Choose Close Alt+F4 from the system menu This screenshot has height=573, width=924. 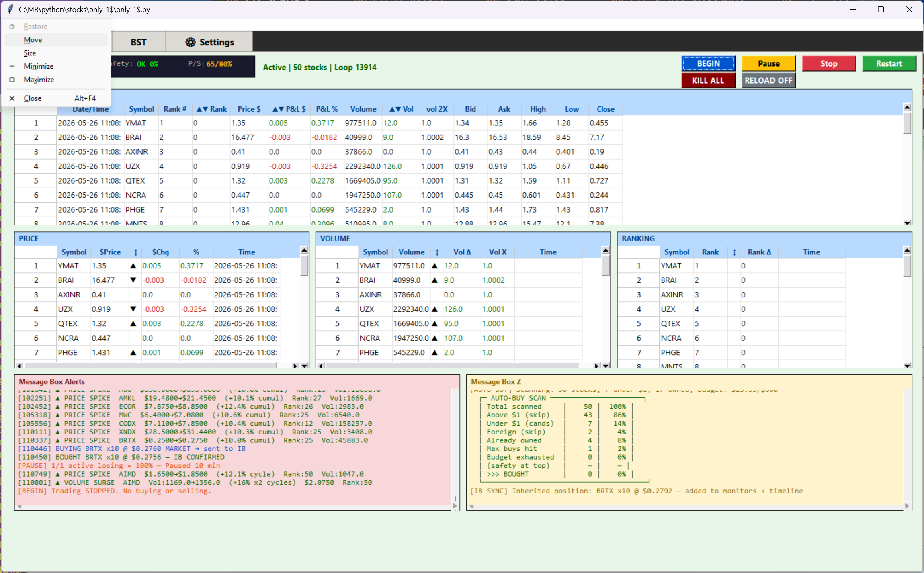point(56,98)
